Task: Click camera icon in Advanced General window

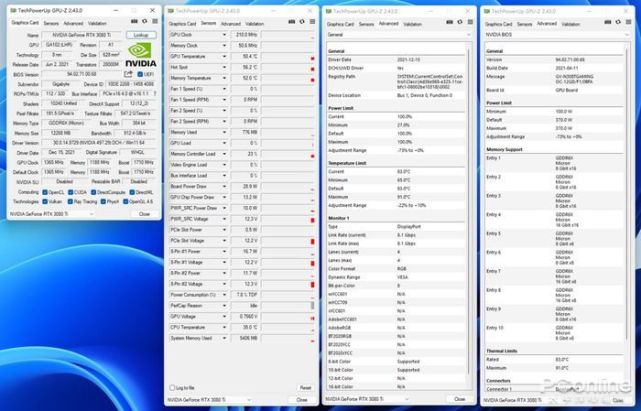Action: 450,22
